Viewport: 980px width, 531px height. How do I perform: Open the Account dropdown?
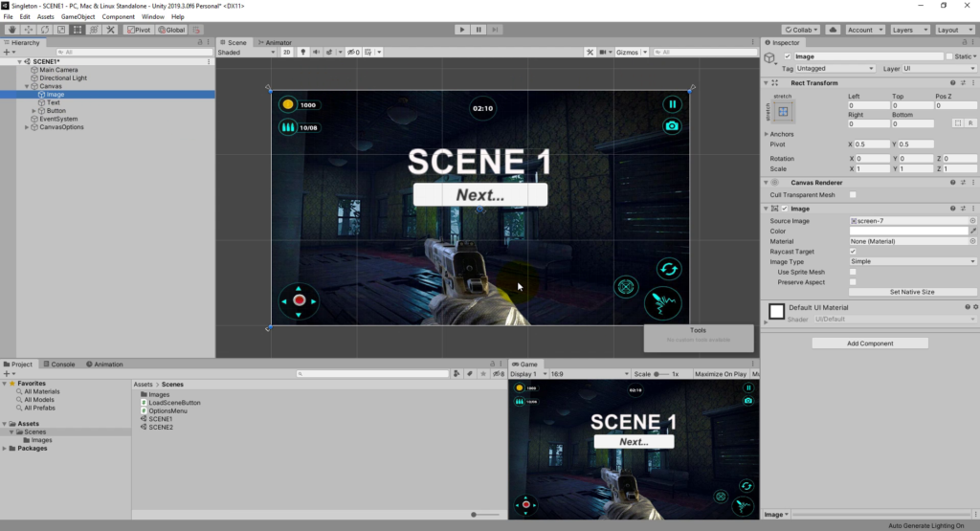pyautogui.click(x=865, y=30)
